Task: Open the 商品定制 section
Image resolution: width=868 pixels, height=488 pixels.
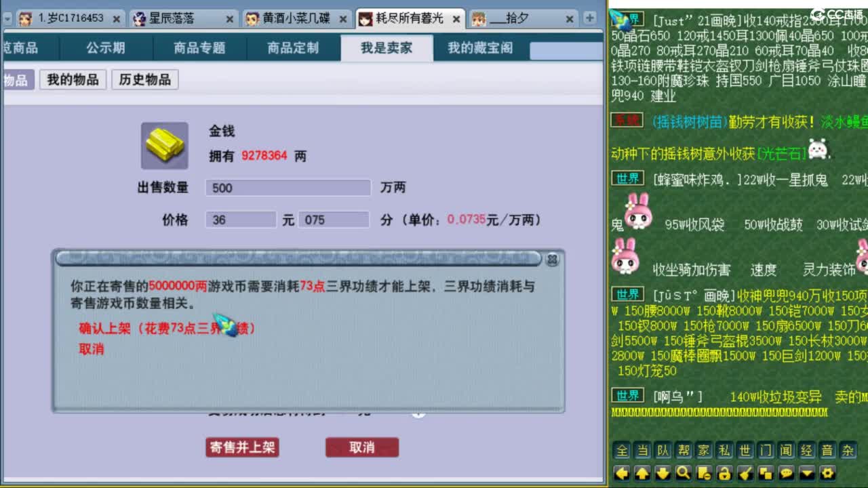Action: tap(292, 48)
